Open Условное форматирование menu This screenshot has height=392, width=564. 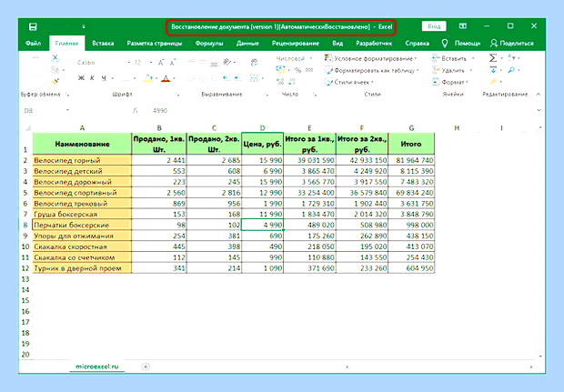coord(370,58)
